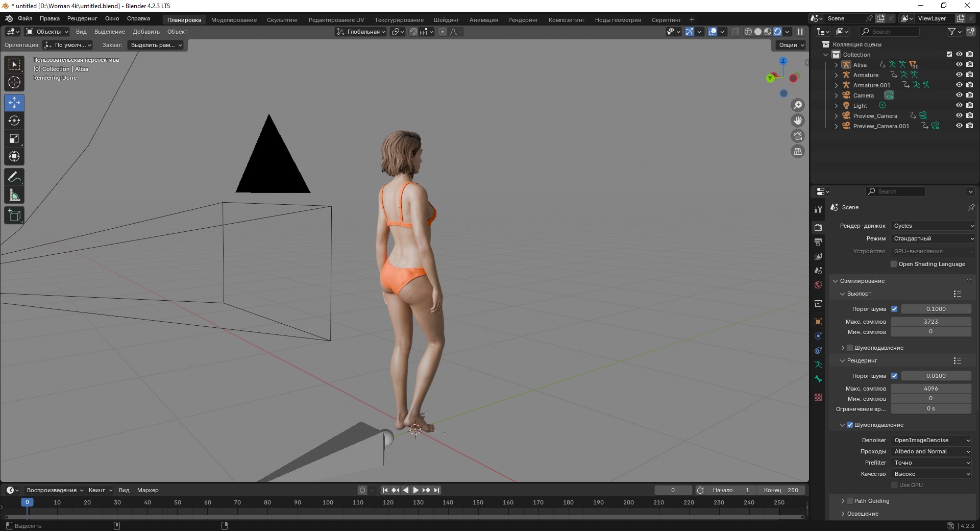This screenshot has height=531, width=980.
Task: Open the Добавить menu in viewport header
Action: click(146, 32)
